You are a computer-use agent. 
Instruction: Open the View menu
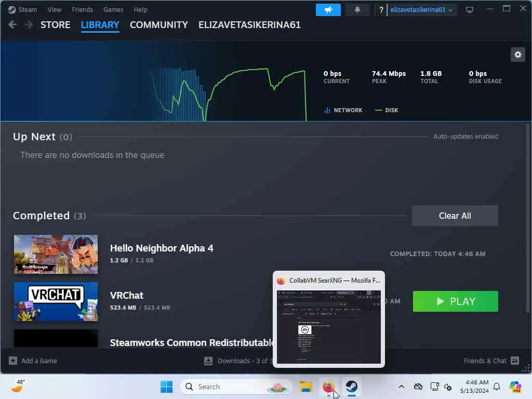point(54,9)
